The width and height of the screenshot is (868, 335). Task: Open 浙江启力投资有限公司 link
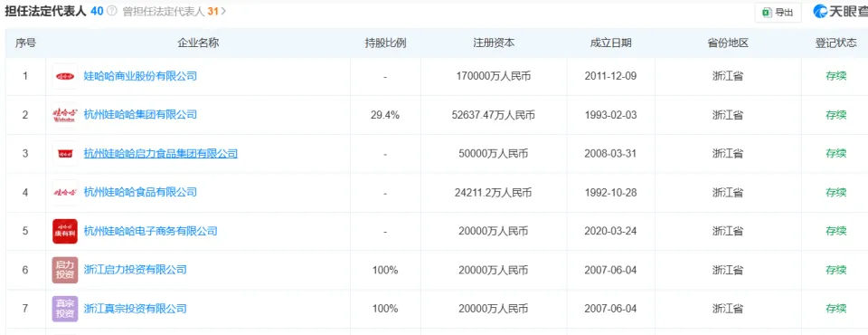(x=135, y=270)
